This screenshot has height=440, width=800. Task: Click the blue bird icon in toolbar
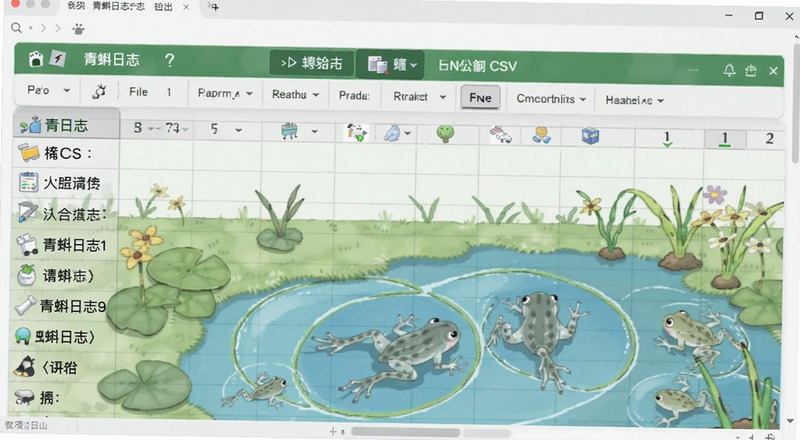[x=392, y=133]
